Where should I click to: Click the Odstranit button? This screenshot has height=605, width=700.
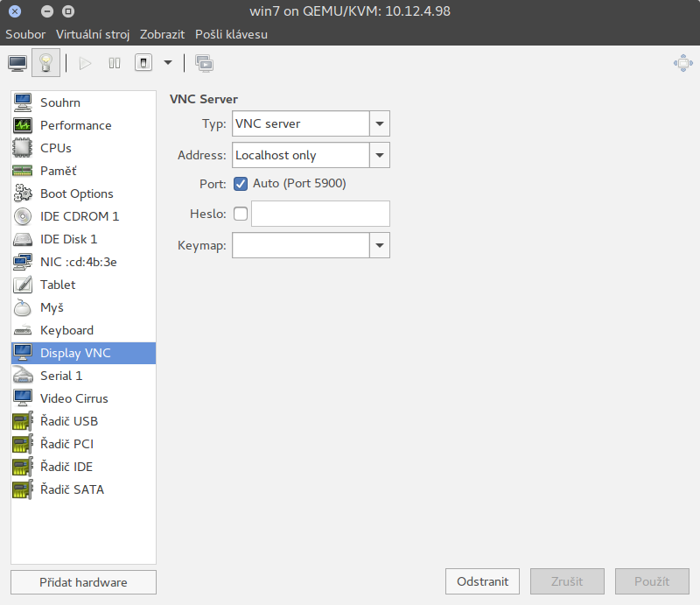click(482, 581)
